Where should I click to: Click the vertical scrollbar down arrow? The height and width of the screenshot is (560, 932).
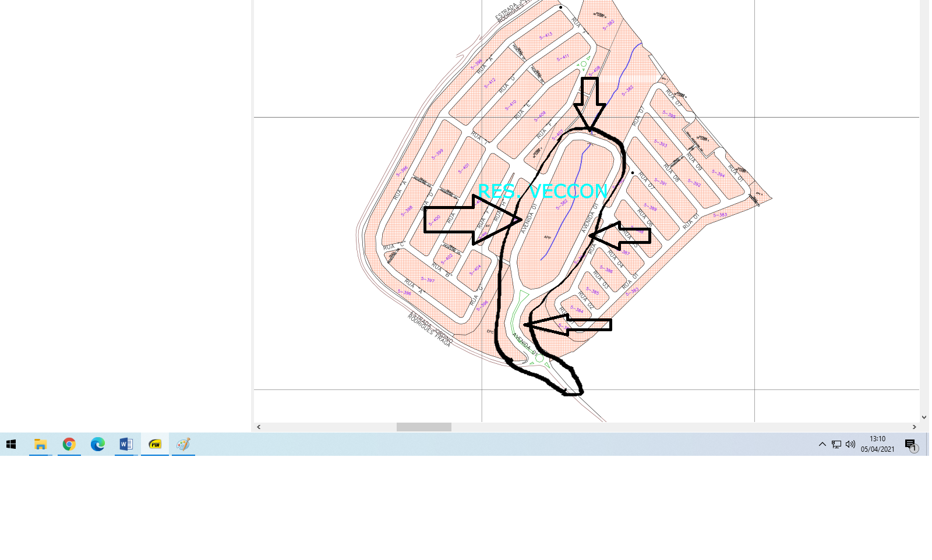click(x=924, y=417)
